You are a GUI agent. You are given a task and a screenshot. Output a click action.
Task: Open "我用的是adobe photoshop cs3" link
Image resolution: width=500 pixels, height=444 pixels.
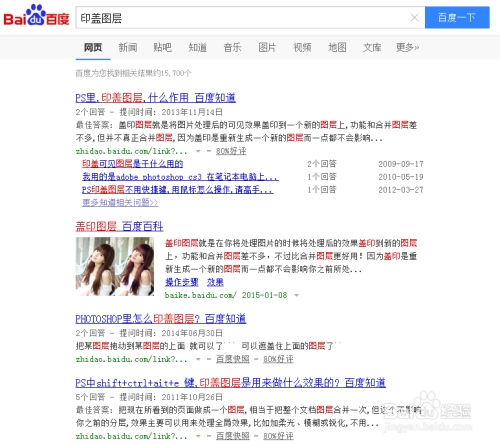coord(180,177)
